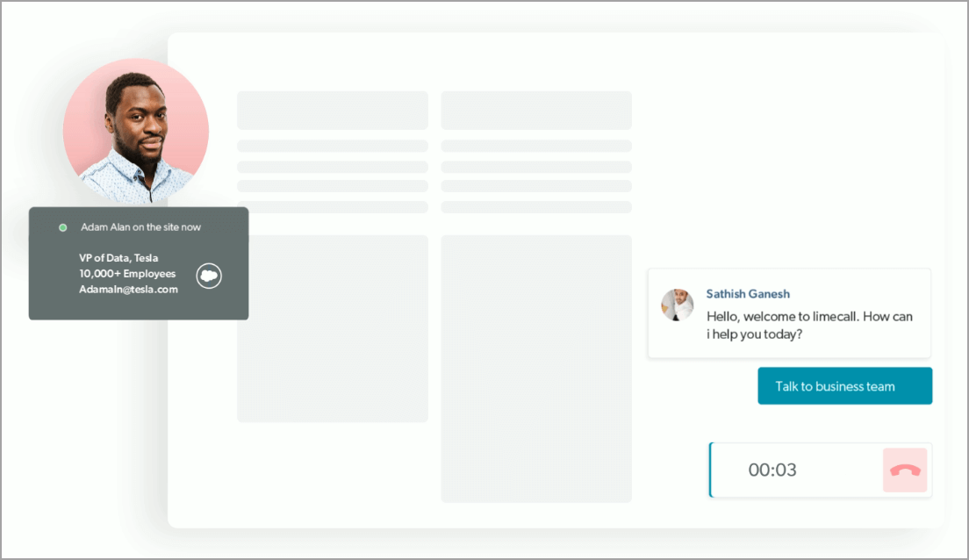The height and width of the screenshot is (560, 969).
Task: Click Sathish Ganesh's small avatar photo
Action: (x=678, y=305)
